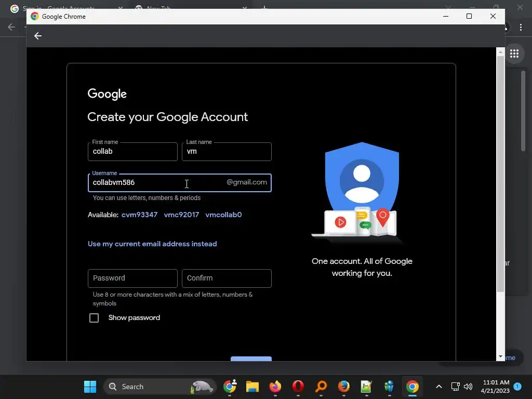Minimize the Google Chrome popup window
Screen dimensions: 532x399
coord(446,16)
